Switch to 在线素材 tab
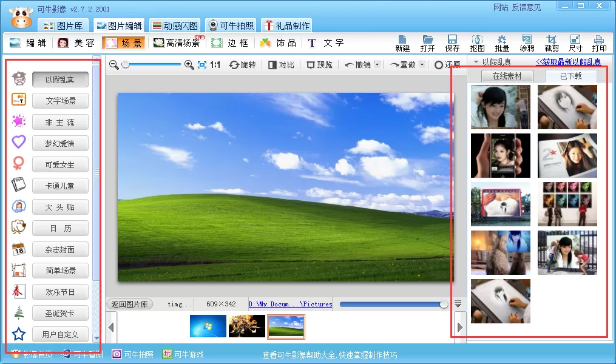Viewport: 616px width, 364px height. tap(507, 76)
